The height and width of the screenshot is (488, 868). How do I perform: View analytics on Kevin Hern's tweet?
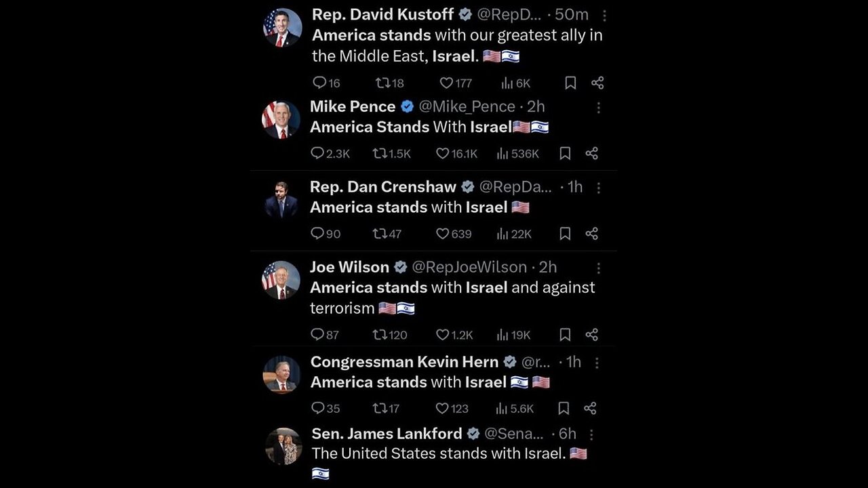point(502,409)
